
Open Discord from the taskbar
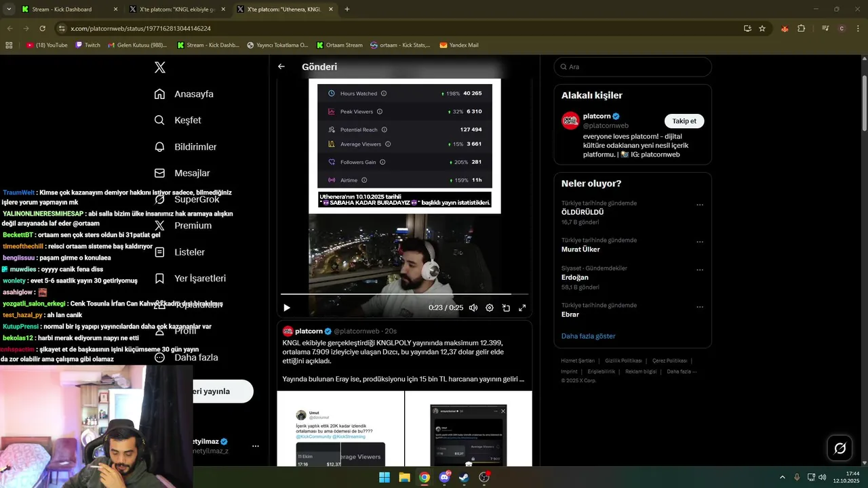click(445, 477)
